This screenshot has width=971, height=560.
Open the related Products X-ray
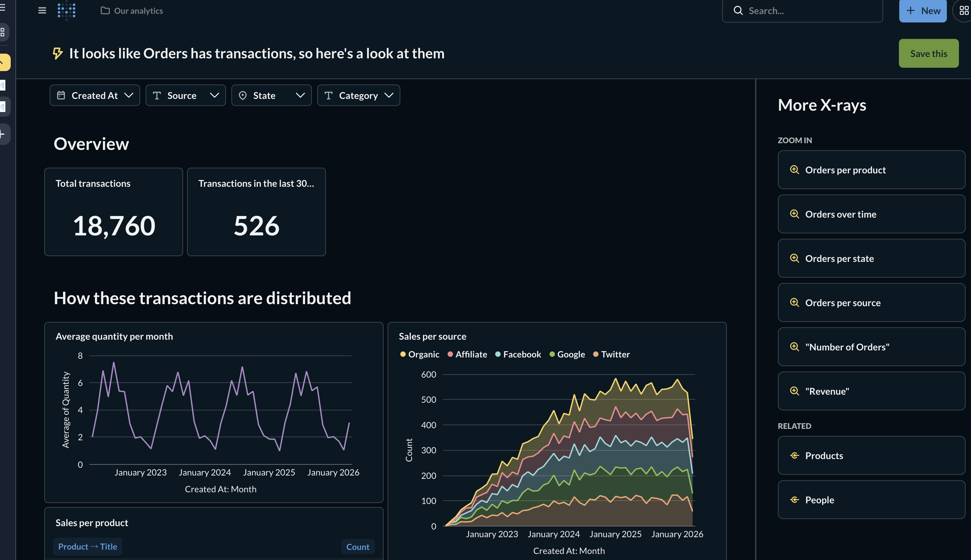pos(871,455)
